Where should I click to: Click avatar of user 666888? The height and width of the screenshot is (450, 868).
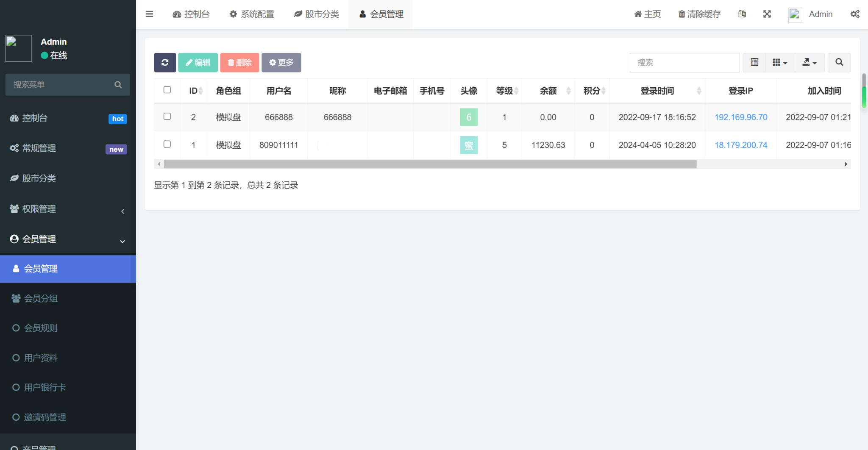(469, 117)
